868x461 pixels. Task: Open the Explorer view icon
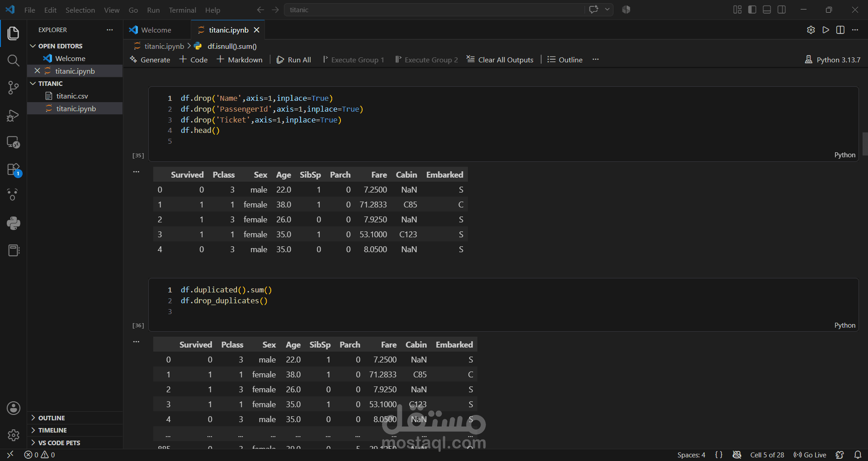(14, 33)
